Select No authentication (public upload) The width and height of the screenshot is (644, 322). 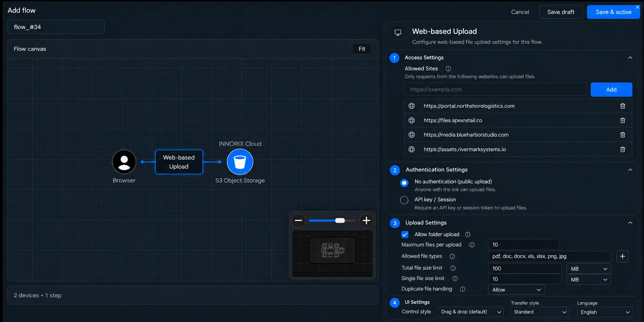404,183
